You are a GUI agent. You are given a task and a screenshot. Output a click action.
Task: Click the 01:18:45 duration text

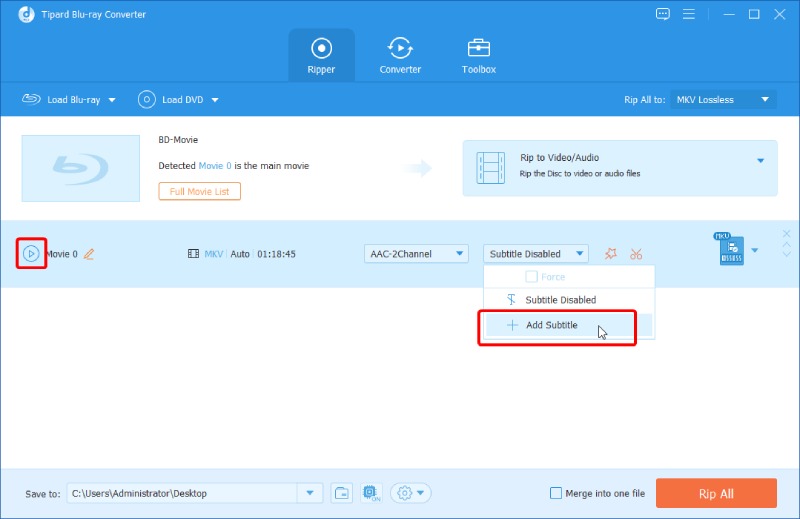click(276, 254)
